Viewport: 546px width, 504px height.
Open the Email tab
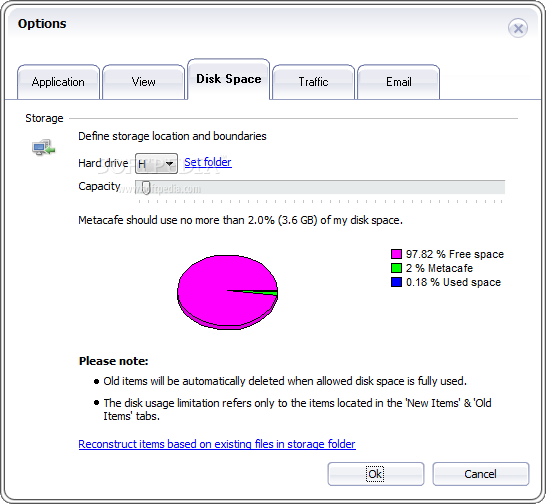coord(398,82)
